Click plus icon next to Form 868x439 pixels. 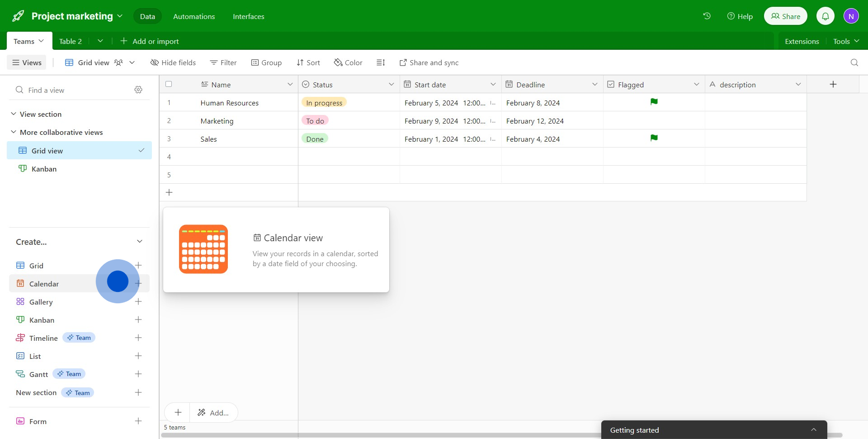[x=138, y=421]
